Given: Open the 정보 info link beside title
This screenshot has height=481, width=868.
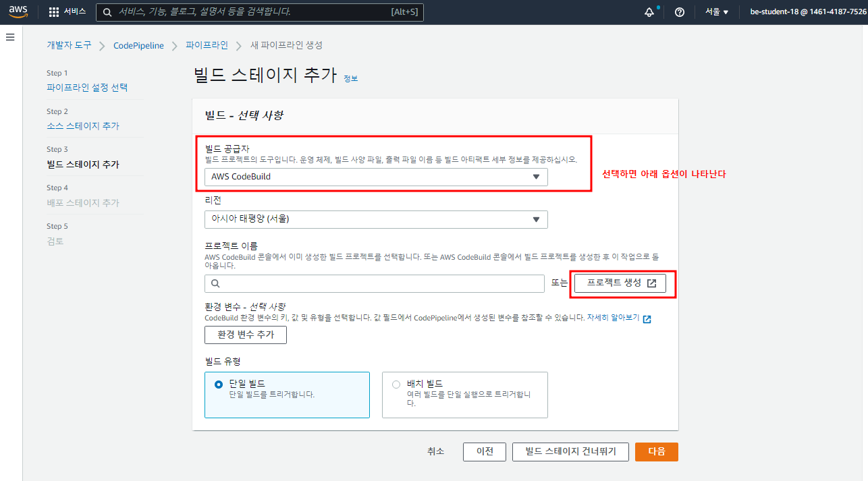Looking at the screenshot, I should pyautogui.click(x=350, y=78).
